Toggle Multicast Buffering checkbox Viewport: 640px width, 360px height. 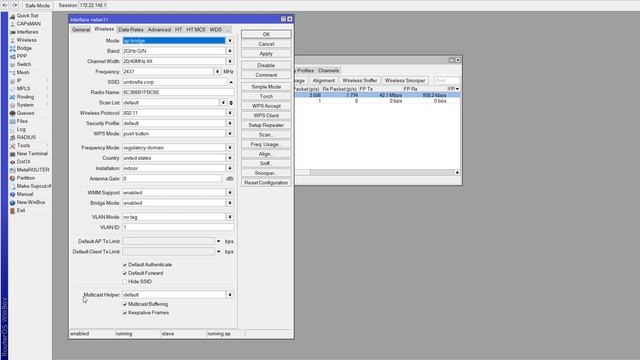tap(125, 304)
